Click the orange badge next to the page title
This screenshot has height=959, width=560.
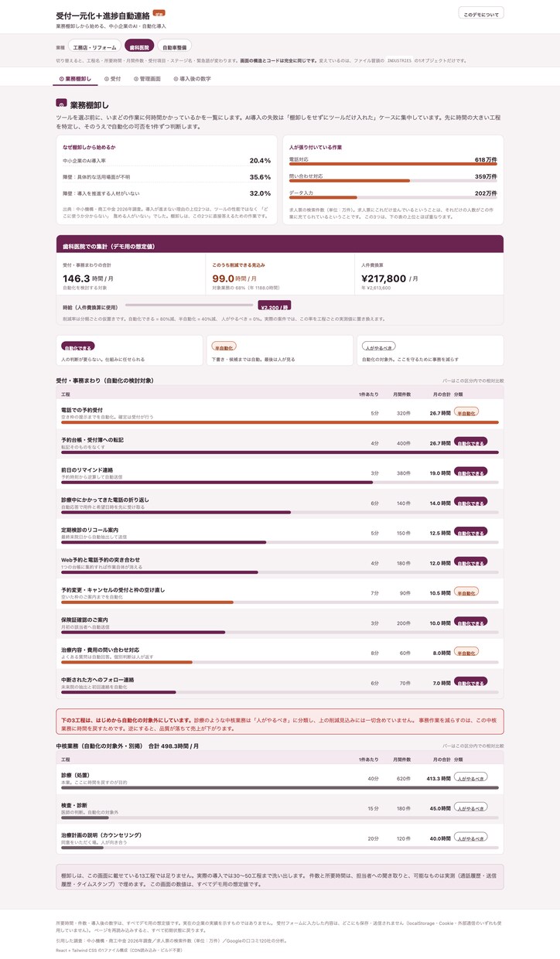[x=159, y=14]
